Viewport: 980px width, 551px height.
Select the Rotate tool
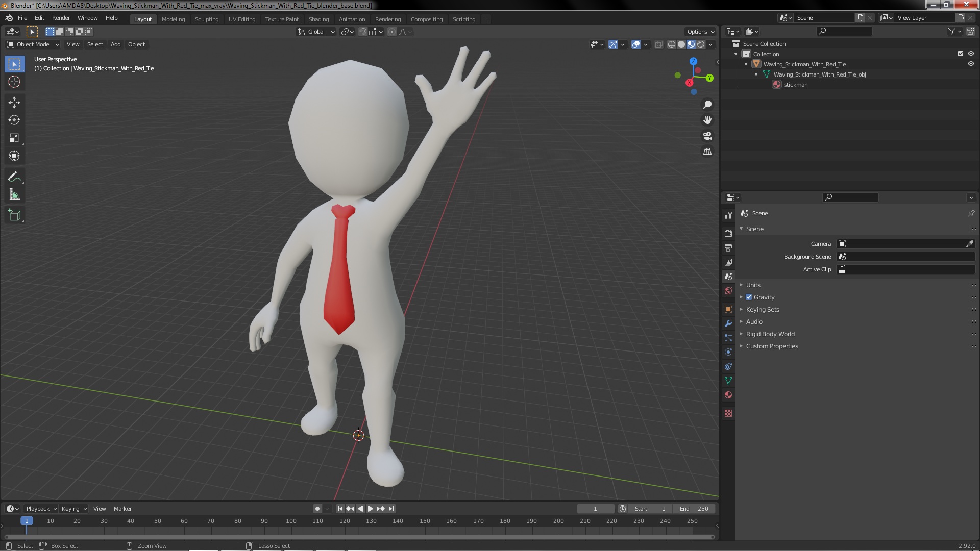14,120
